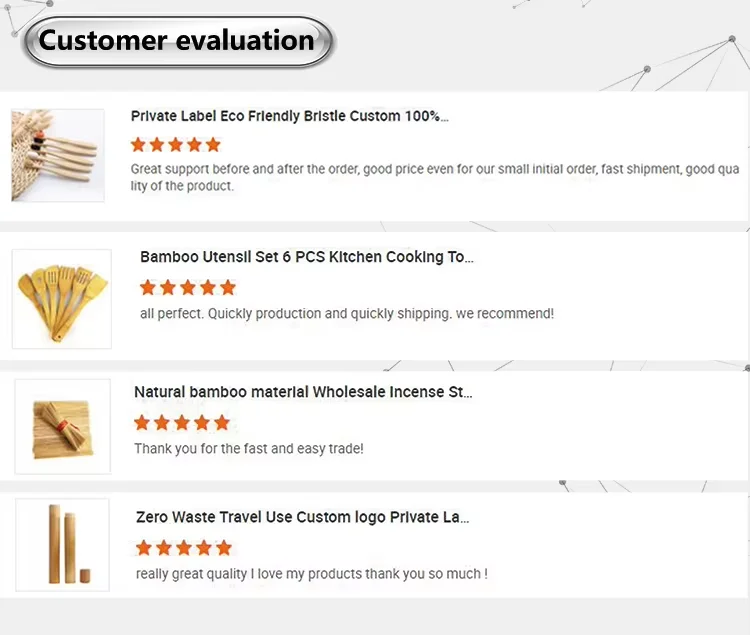The image size is (750, 635).
Task: Click fifth star of utensil set rating
Action: point(228,288)
